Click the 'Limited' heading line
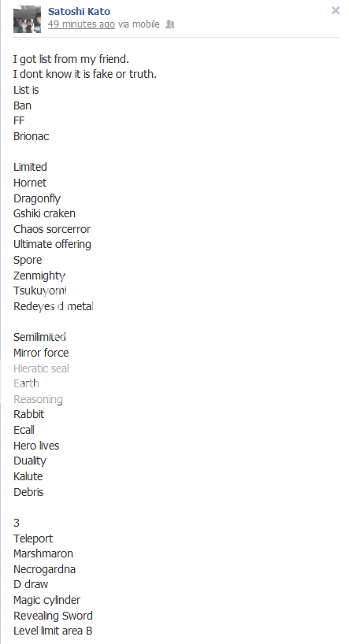Screen dimensions: 349x644 (x=30, y=167)
